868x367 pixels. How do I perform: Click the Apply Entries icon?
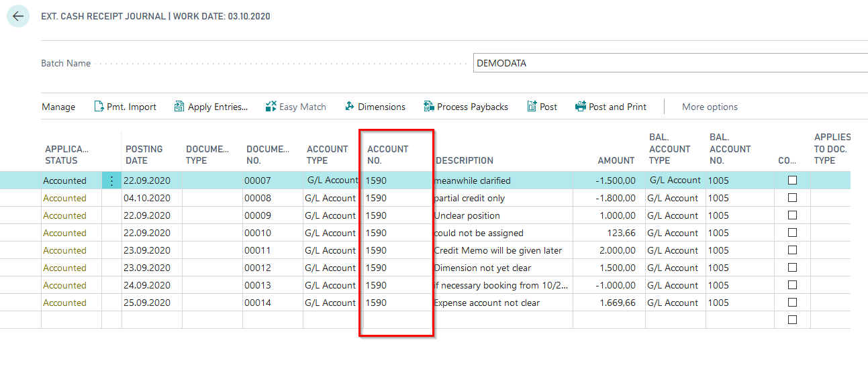[x=179, y=107]
